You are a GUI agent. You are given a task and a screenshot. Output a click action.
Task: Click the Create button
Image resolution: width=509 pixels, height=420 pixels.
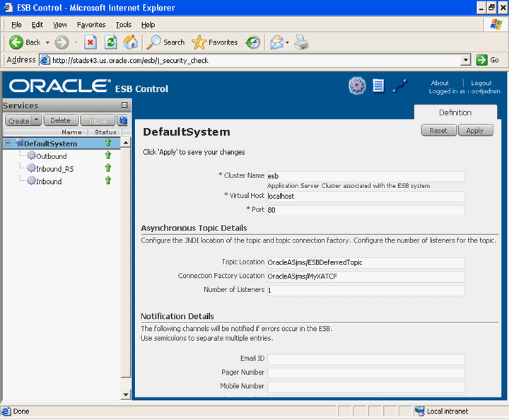(18, 120)
